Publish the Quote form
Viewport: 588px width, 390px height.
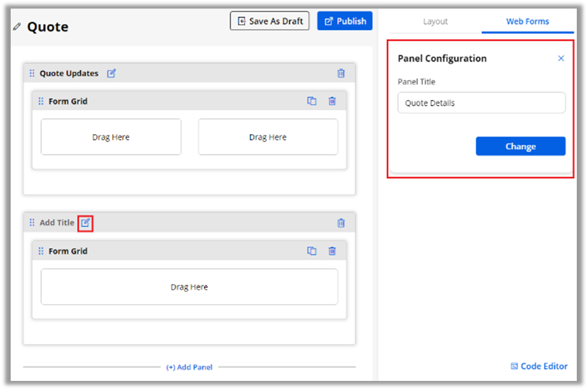(x=345, y=21)
